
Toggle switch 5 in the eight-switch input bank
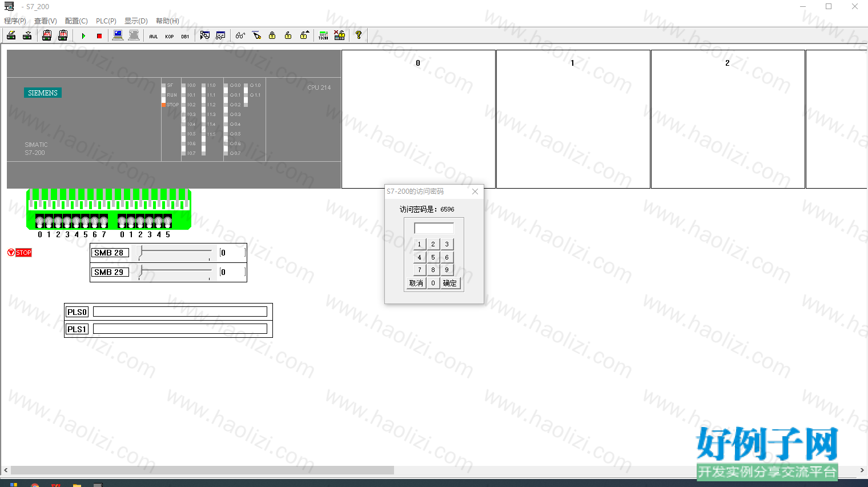pyautogui.click(x=85, y=221)
